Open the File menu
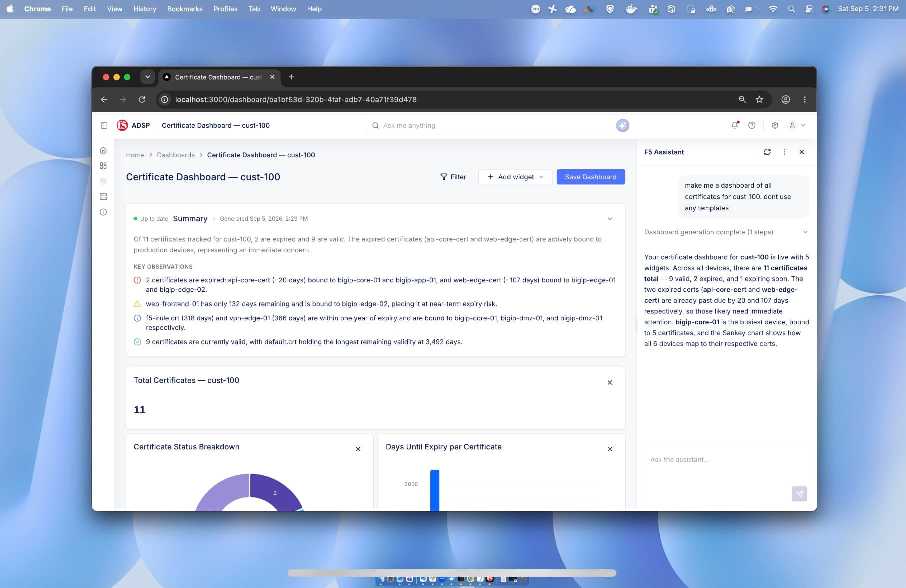 click(67, 9)
